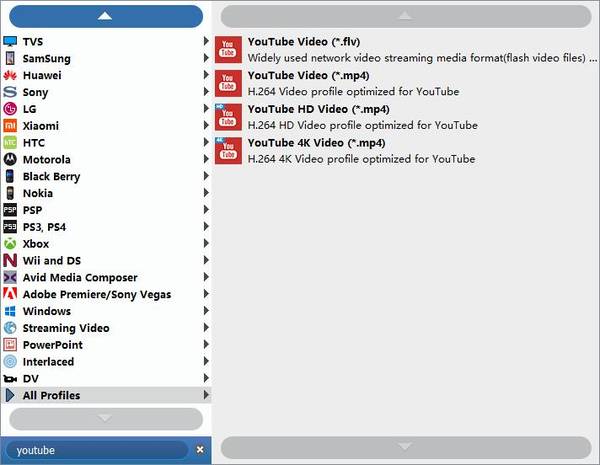Expand the TVS submenu arrow
The height and width of the screenshot is (465, 600).
point(206,41)
